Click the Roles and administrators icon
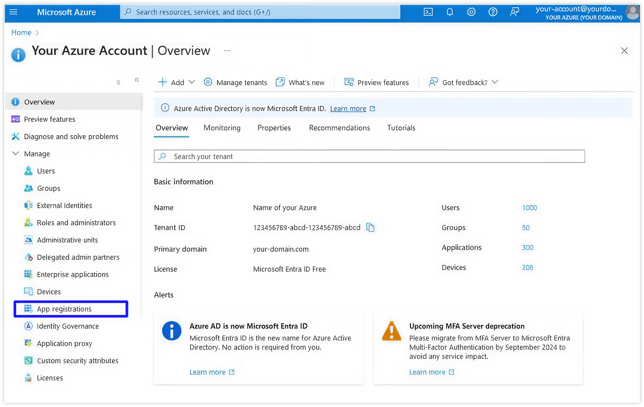The image size is (644, 407). (28, 223)
